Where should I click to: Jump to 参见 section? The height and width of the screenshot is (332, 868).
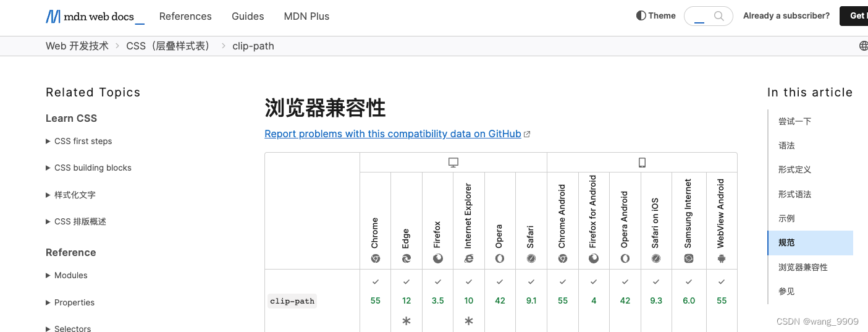coord(786,291)
